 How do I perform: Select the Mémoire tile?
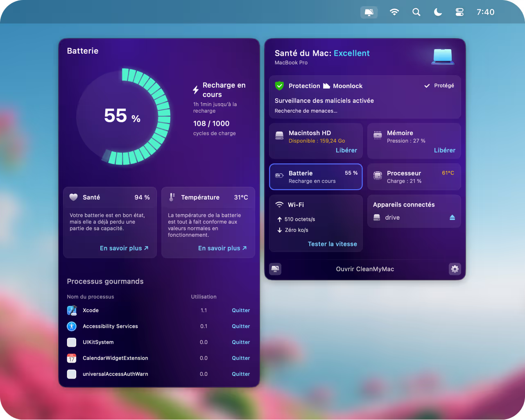pos(414,141)
